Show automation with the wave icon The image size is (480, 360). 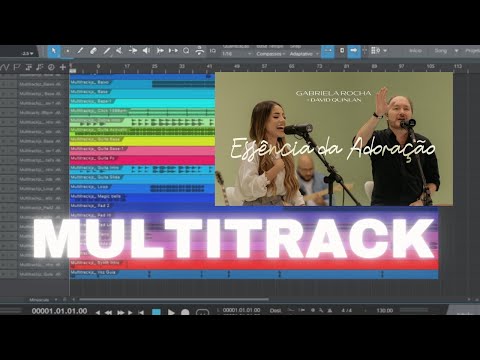tap(5, 67)
